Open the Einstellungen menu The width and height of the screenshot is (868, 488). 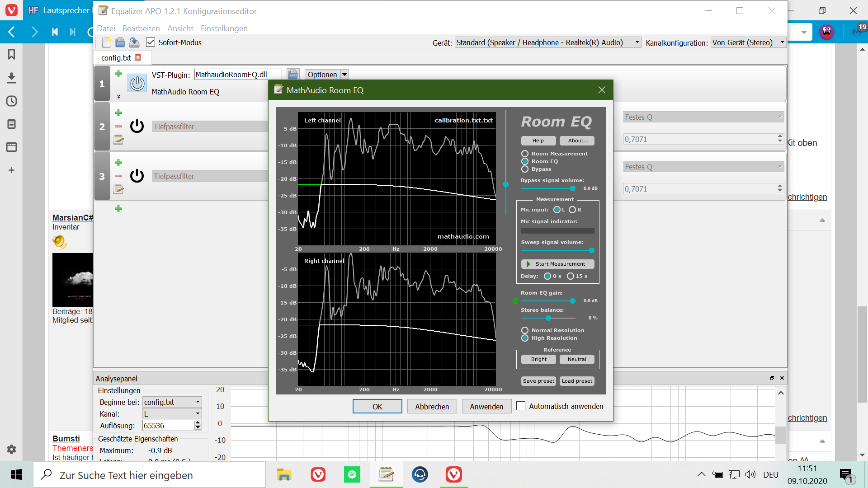[x=224, y=28]
